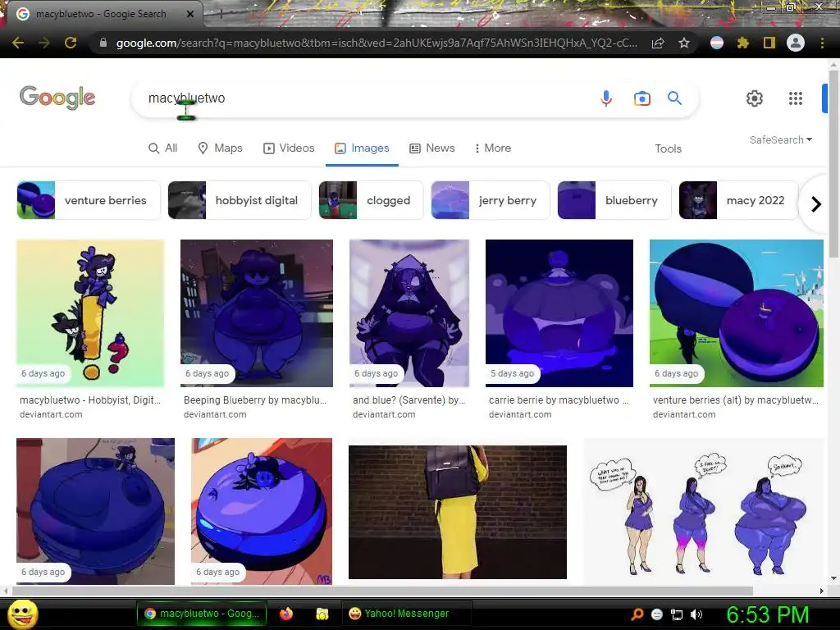Open the yellow skirt photo result
The image size is (840, 630).
(x=458, y=512)
